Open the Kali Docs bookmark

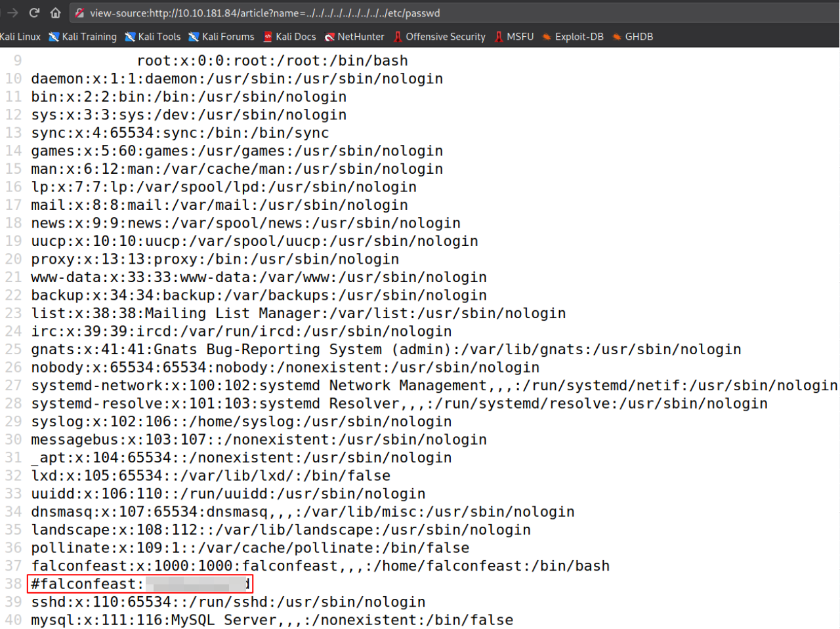pos(289,37)
